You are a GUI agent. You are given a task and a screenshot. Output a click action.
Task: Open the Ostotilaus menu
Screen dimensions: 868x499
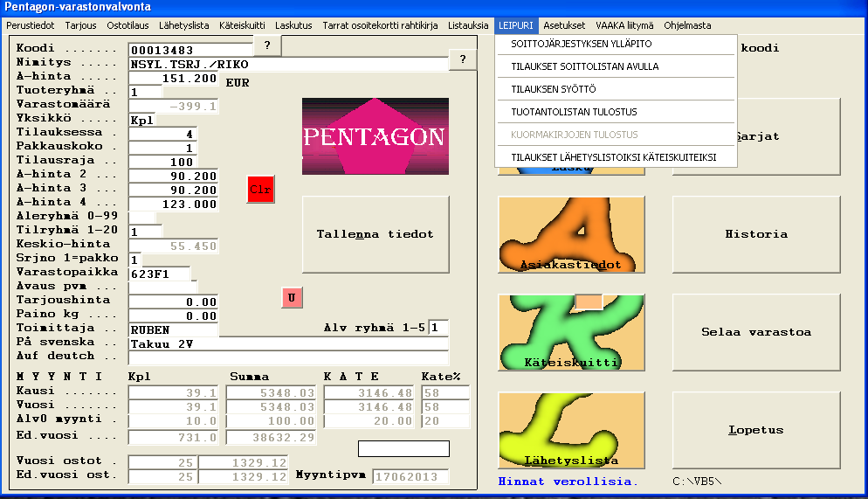point(127,25)
